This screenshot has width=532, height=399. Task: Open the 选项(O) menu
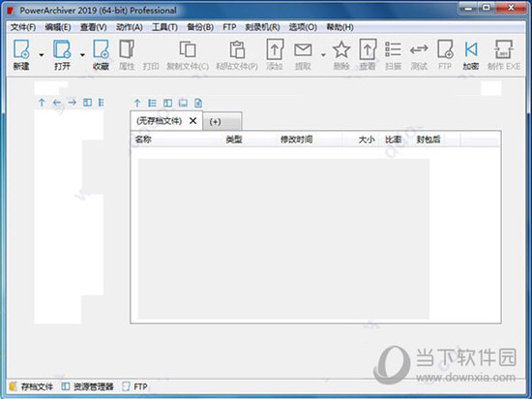303,27
